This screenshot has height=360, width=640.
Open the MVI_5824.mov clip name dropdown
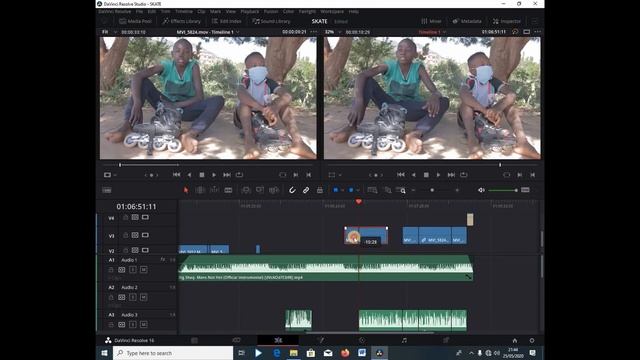click(x=238, y=32)
